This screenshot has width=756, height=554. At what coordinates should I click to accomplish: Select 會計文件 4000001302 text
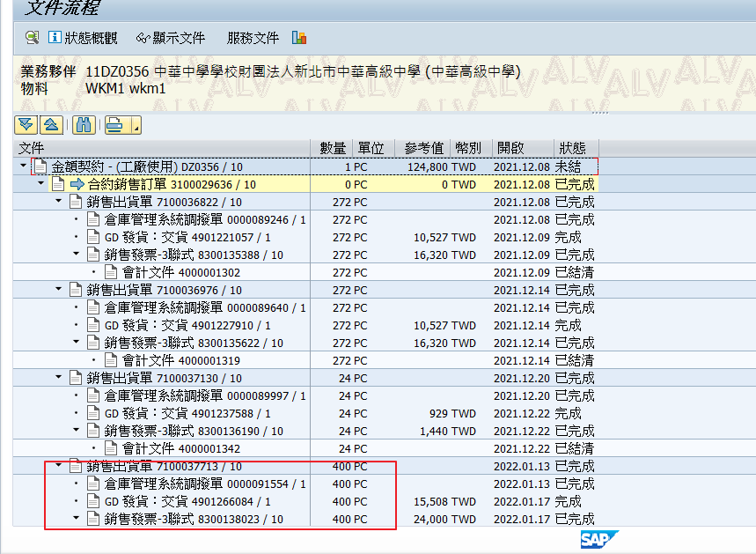180,273
